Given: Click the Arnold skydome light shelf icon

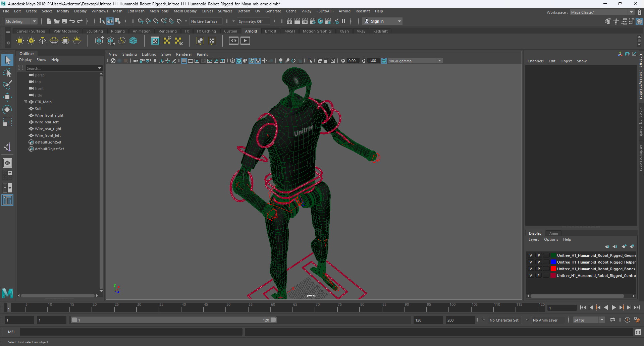Looking at the screenshot, I should pyautogui.click(x=54, y=41).
